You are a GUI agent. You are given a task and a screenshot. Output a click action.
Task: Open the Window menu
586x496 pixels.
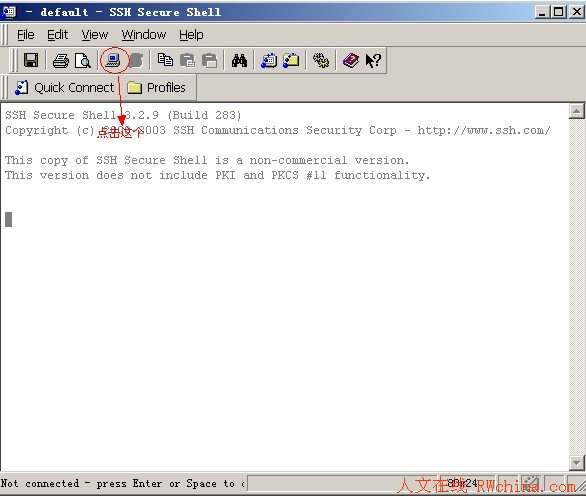pos(144,35)
